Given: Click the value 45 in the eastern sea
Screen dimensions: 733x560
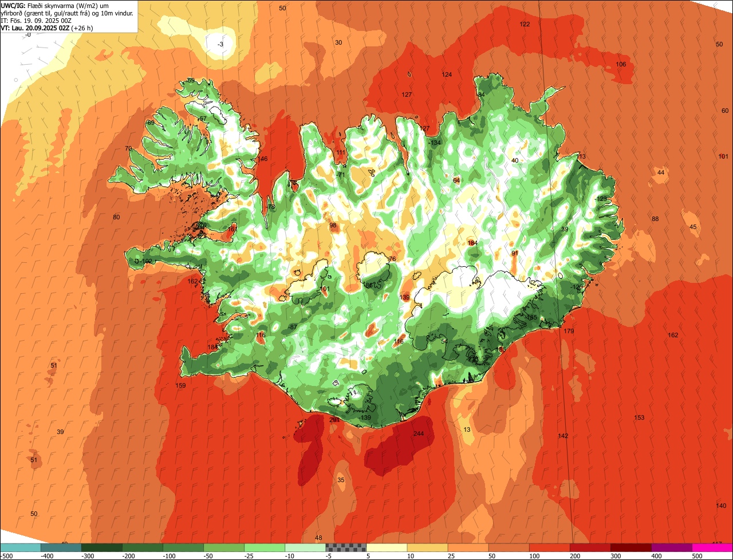Looking at the screenshot, I should pos(693,227).
